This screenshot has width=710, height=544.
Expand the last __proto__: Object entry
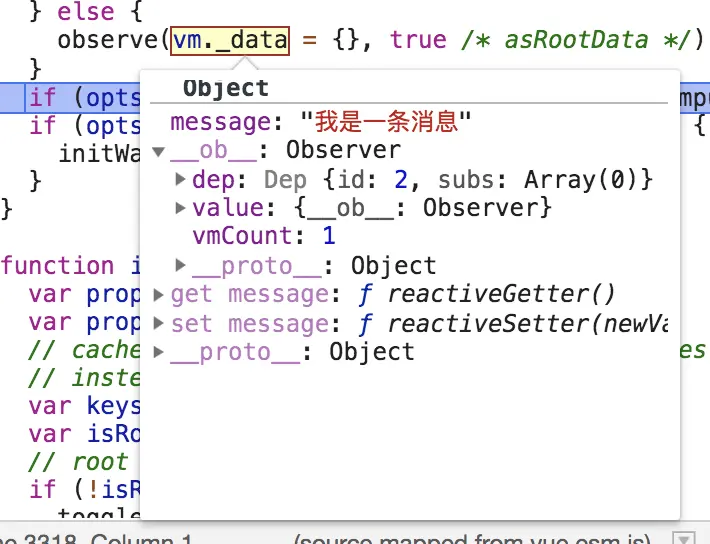[x=158, y=352]
